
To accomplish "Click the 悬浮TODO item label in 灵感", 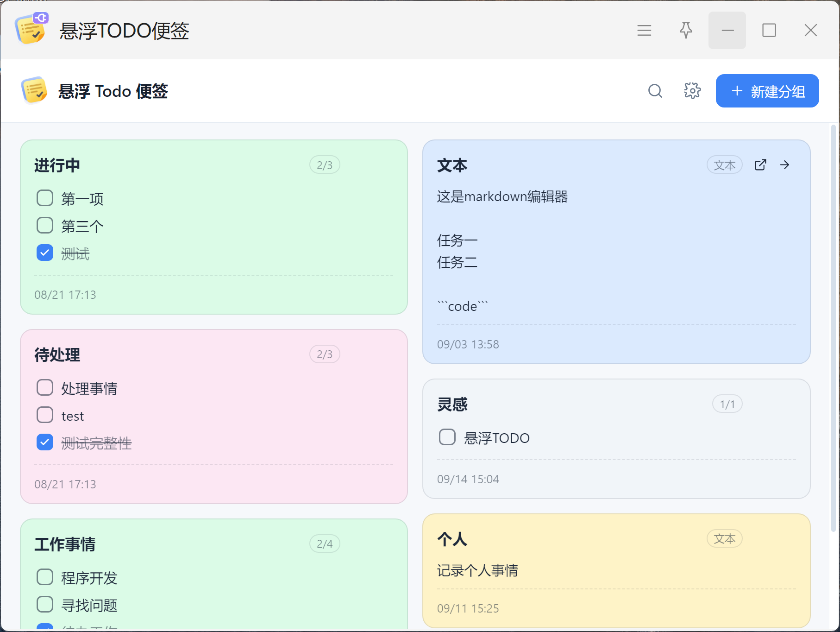I will 497,438.
